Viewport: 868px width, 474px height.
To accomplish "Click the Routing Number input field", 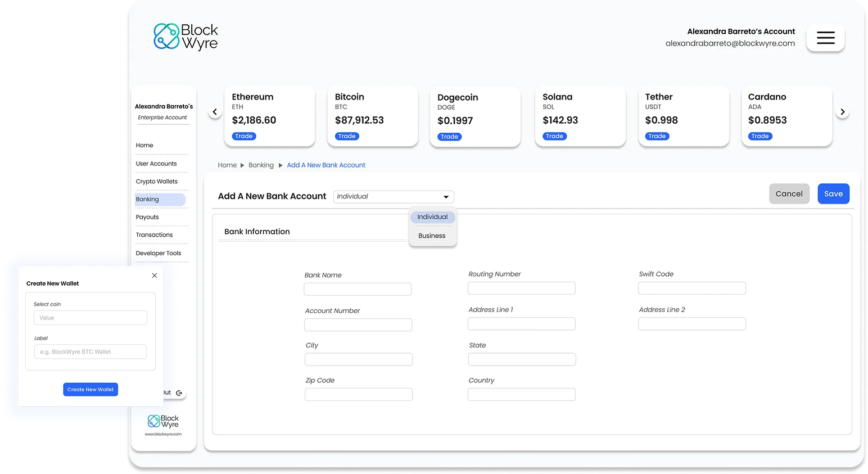I will tap(521, 288).
